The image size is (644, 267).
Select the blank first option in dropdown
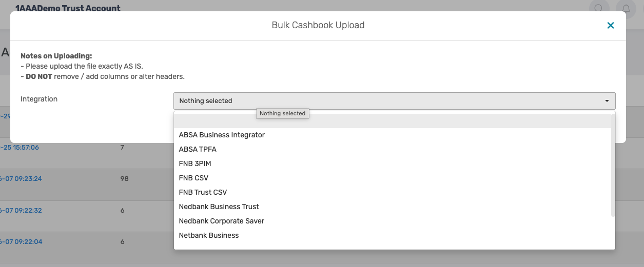coord(393,121)
